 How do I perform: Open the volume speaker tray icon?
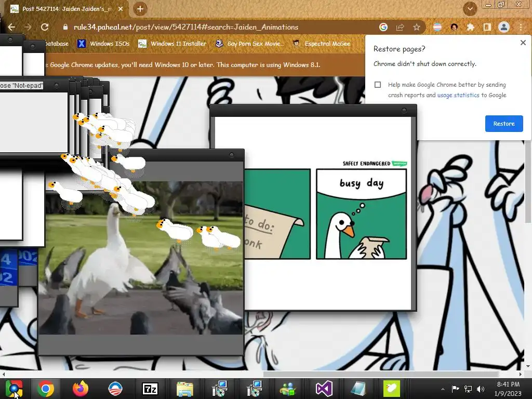click(x=481, y=389)
